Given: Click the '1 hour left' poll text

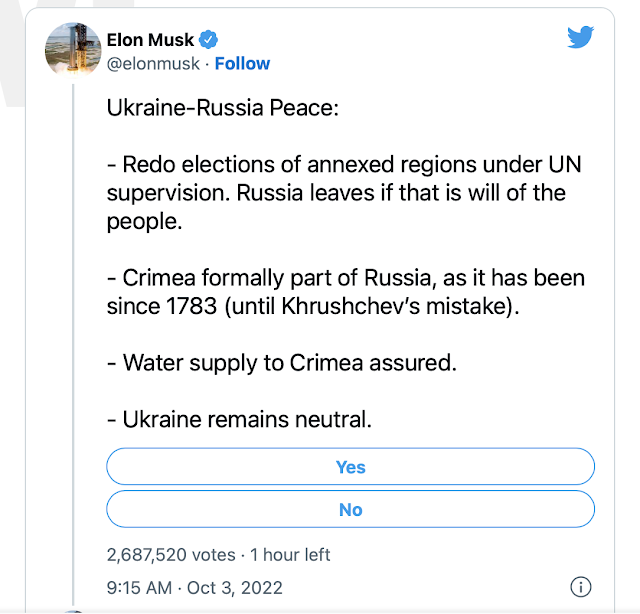Looking at the screenshot, I should (x=290, y=554).
